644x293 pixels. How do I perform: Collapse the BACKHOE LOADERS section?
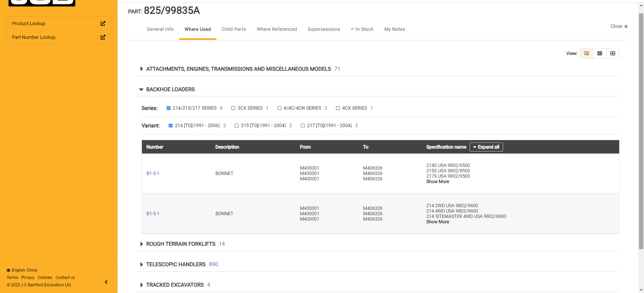141,90
